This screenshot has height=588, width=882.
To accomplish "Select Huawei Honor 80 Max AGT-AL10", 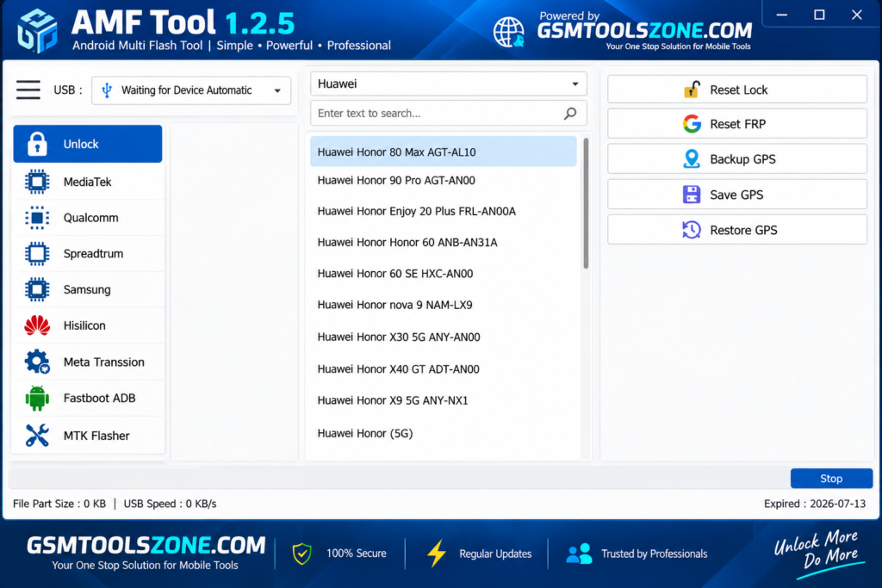I will coord(444,152).
